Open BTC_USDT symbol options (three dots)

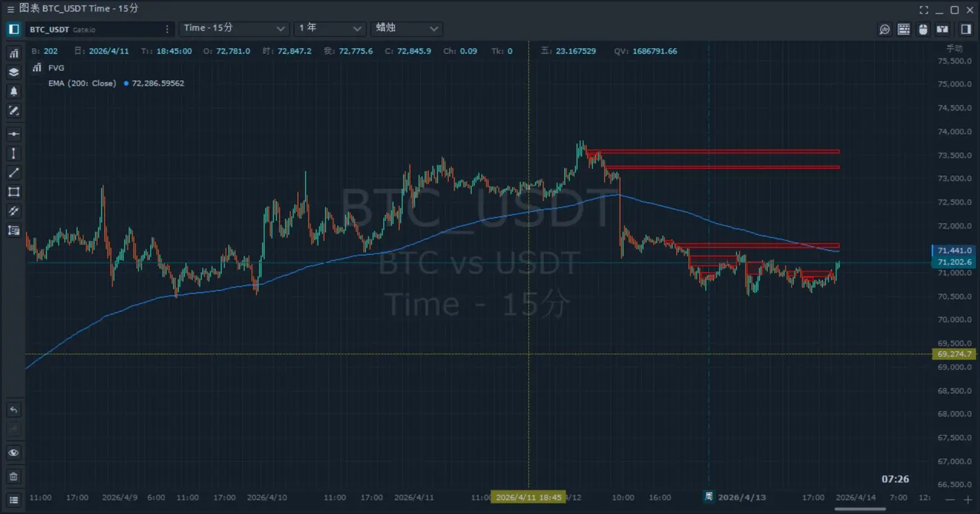point(167,29)
